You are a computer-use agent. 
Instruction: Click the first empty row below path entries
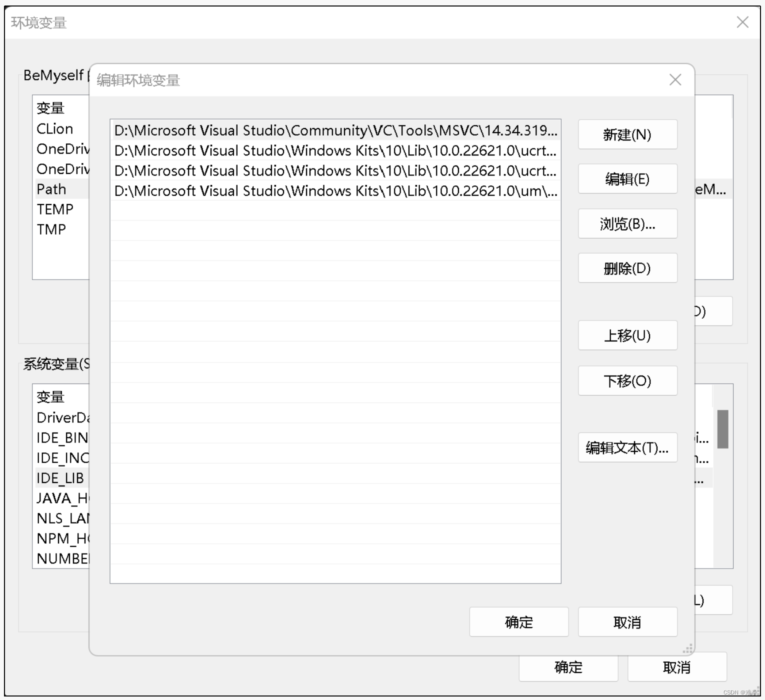[335, 210]
